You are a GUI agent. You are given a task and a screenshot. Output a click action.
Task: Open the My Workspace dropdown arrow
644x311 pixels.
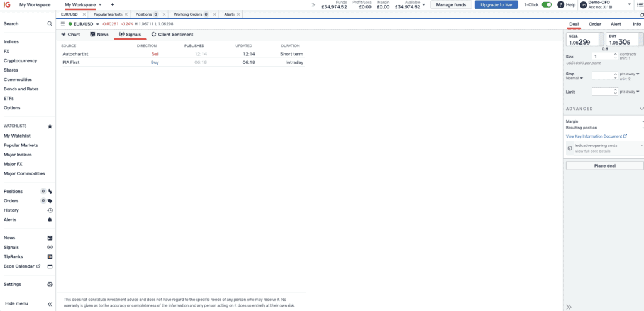(100, 4)
